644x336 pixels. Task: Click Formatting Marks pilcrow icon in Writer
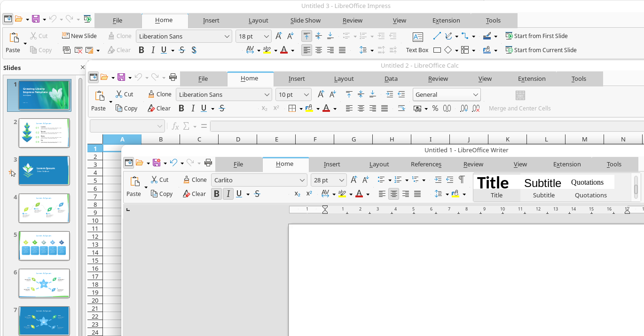coord(462,180)
